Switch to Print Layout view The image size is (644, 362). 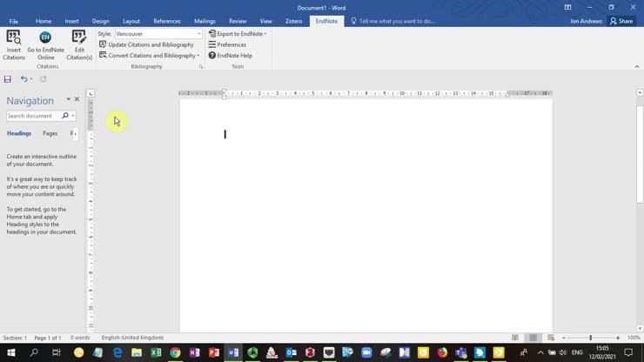tap(533, 338)
